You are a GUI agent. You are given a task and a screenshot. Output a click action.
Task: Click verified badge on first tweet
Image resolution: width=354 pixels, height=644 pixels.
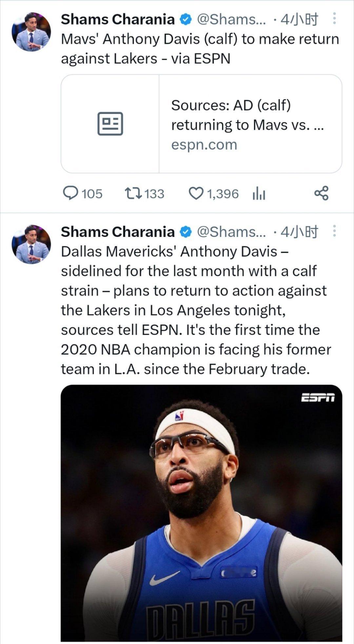pos(186,20)
